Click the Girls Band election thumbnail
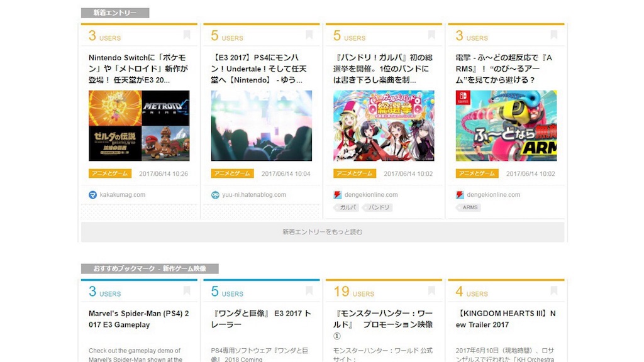Screen dimensions: 644x362 pyautogui.click(x=384, y=126)
